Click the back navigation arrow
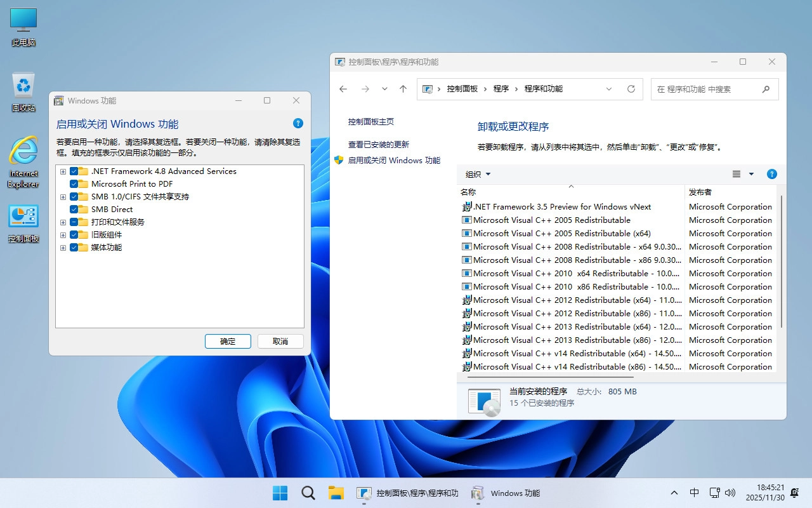812x508 pixels. coord(343,89)
